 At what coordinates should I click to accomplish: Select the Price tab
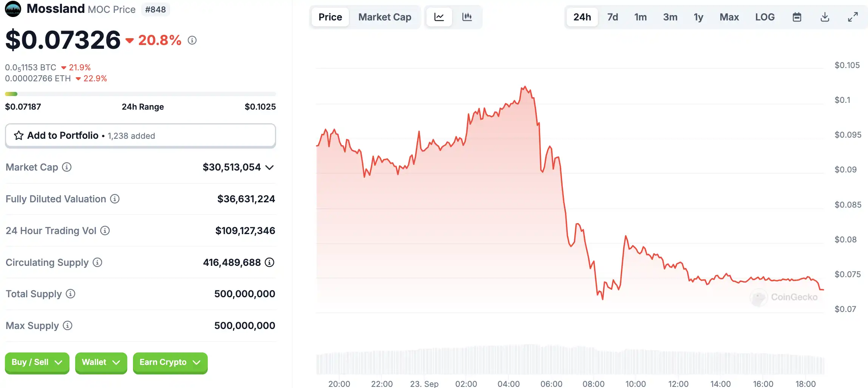coord(330,17)
